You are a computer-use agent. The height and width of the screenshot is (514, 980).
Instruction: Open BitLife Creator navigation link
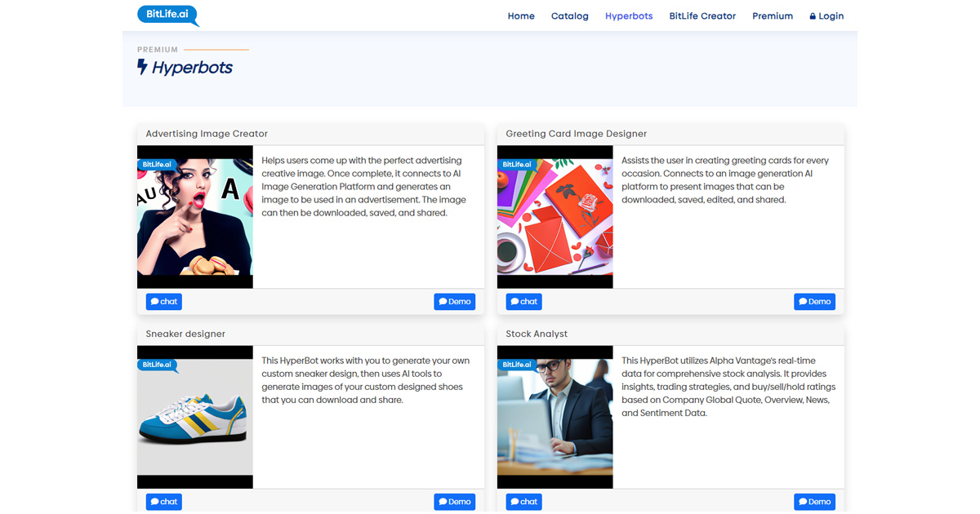coord(702,16)
